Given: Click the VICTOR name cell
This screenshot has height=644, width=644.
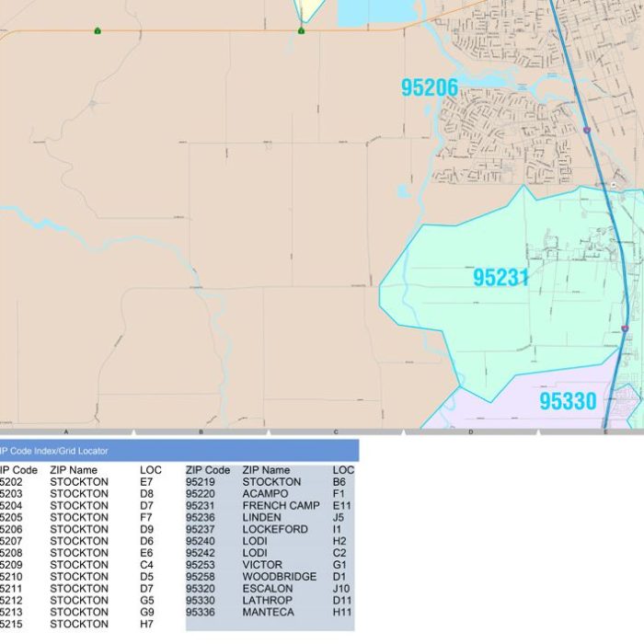Looking at the screenshot, I should [x=262, y=565].
